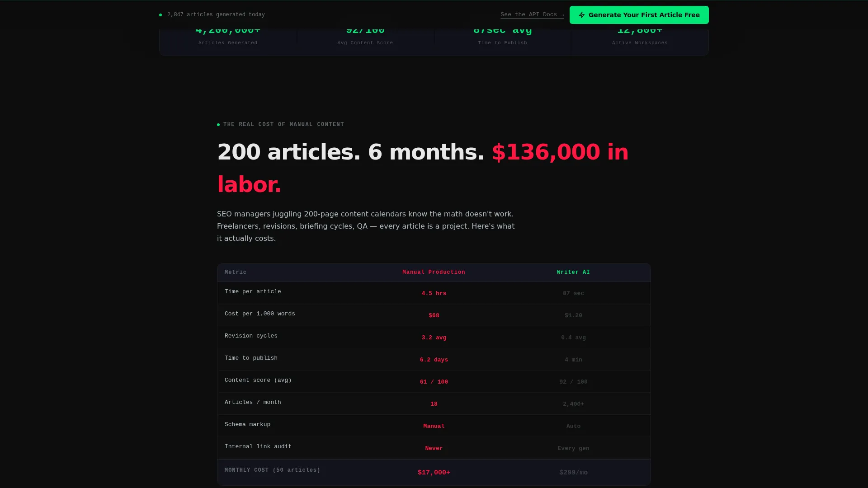Image resolution: width=868 pixels, height=488 pixels.
Task: Select the 'Revision cycles' row label
Action: point(251,336)
